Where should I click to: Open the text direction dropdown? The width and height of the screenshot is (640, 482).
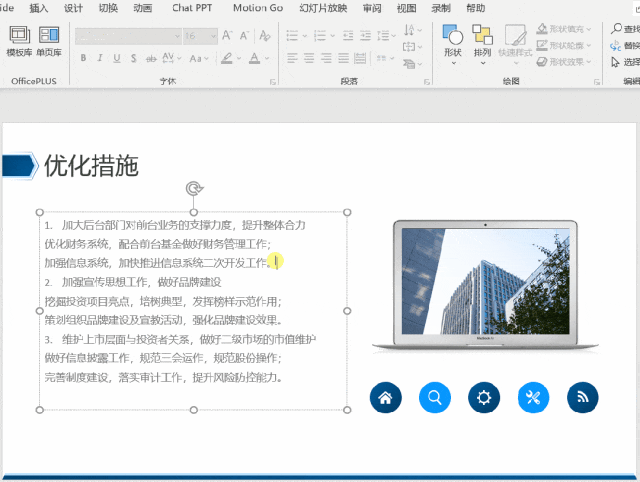coord(413,30)
